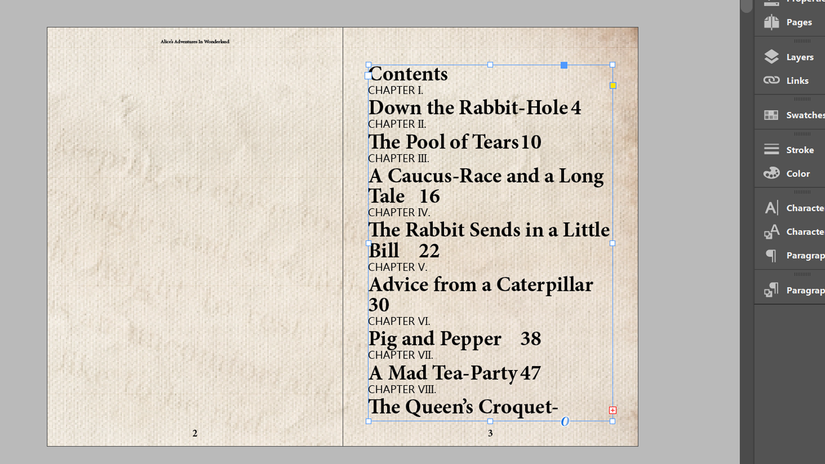
Task: Click the bottom-center frame resize handle
Action: point(490,421)
